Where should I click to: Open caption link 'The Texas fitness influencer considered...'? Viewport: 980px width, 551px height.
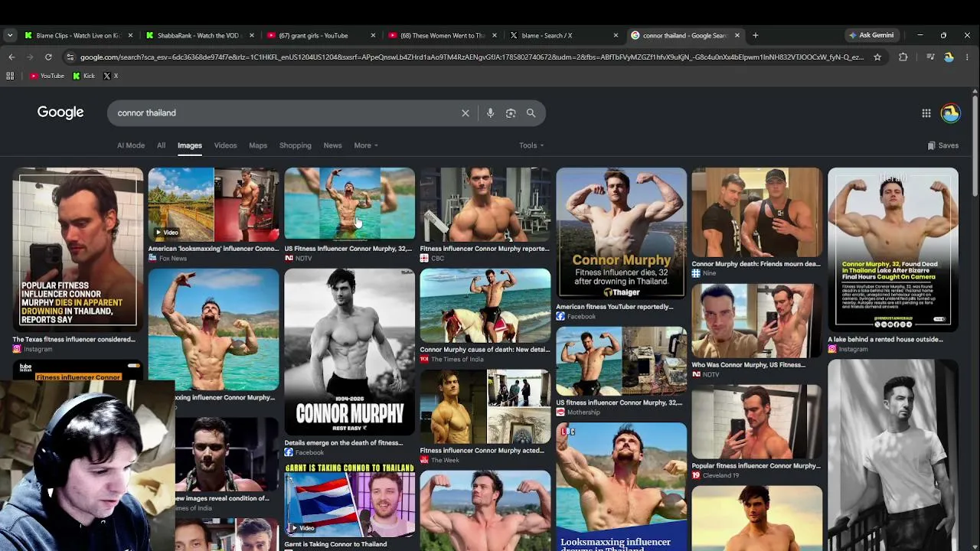pyautogui.click(x=73, y=339)
